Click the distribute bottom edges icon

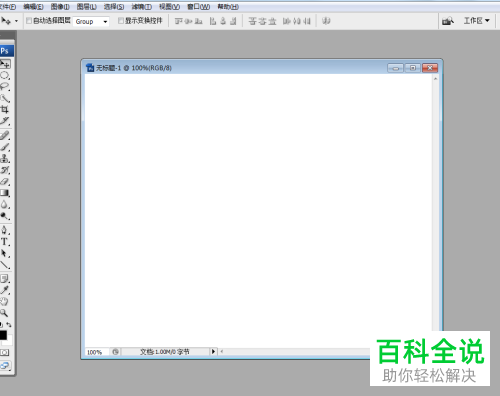click(x=272, y=21)
